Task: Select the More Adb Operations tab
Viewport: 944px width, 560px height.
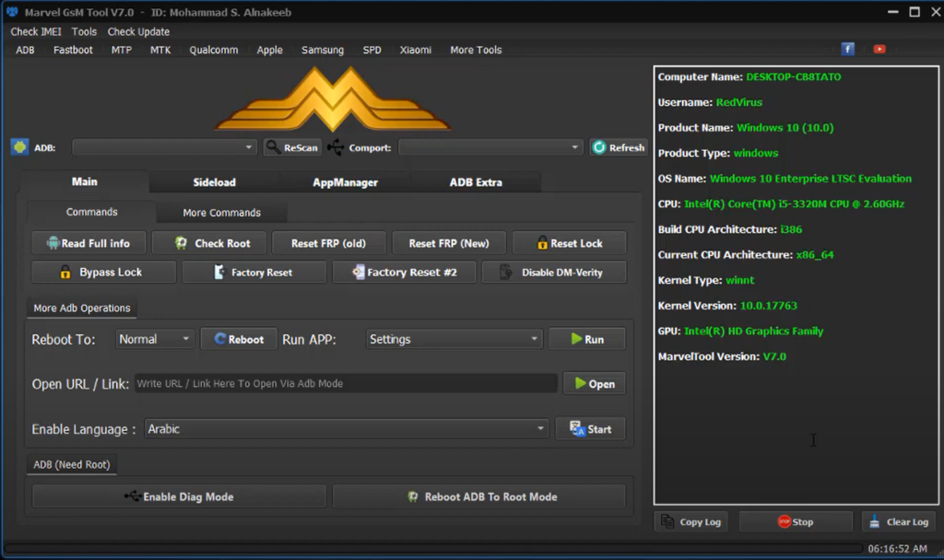Action: (82, 308)
